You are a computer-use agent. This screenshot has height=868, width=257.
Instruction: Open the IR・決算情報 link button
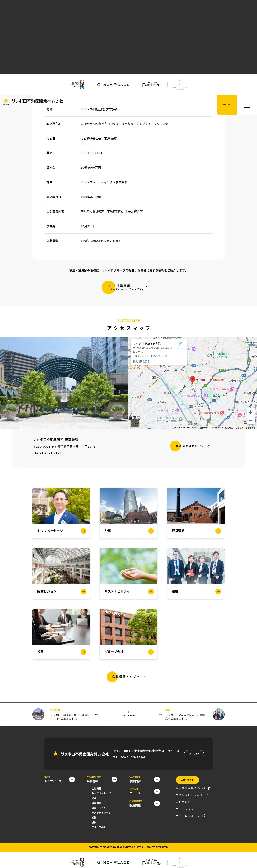pyautogui.click(x=125, y=287)
